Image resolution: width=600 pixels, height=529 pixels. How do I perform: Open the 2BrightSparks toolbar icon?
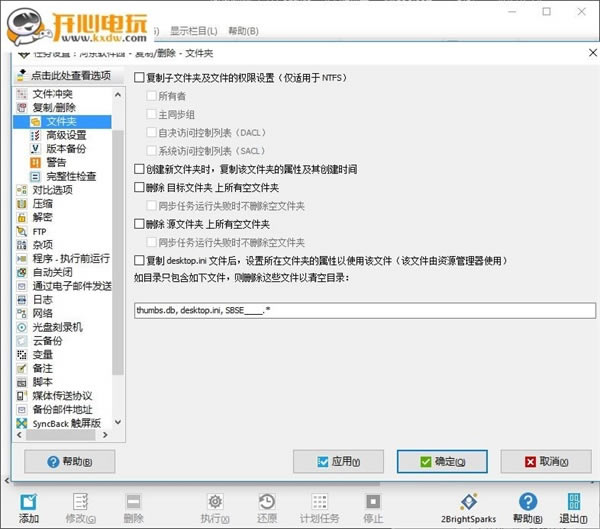469,502
